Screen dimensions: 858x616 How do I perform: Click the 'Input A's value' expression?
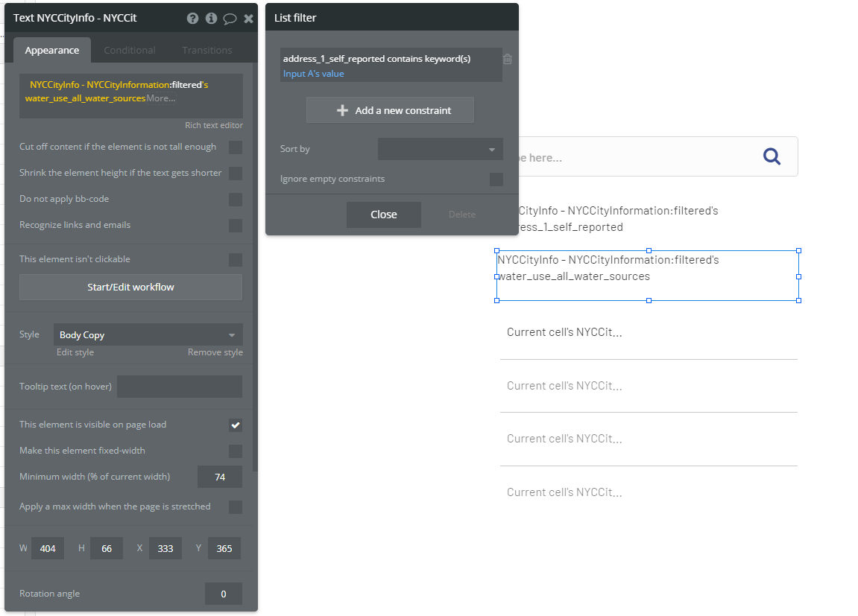point(314,74)
